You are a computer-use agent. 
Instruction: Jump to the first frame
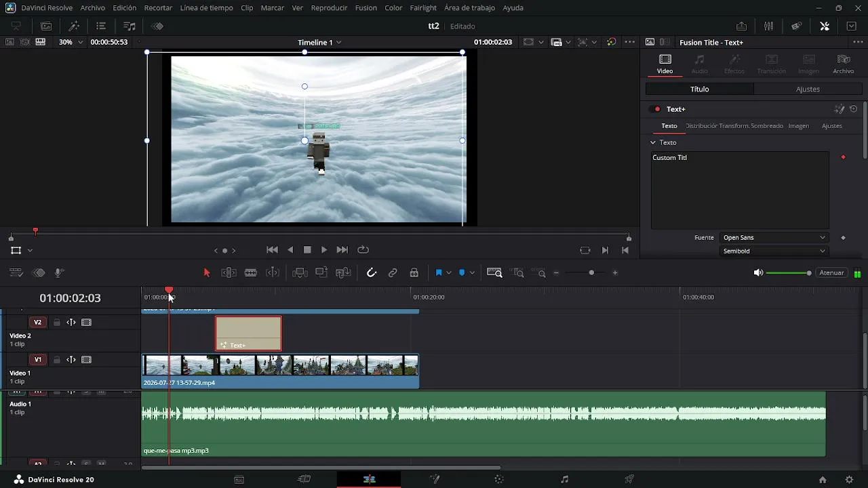click(x=273, y=250)
